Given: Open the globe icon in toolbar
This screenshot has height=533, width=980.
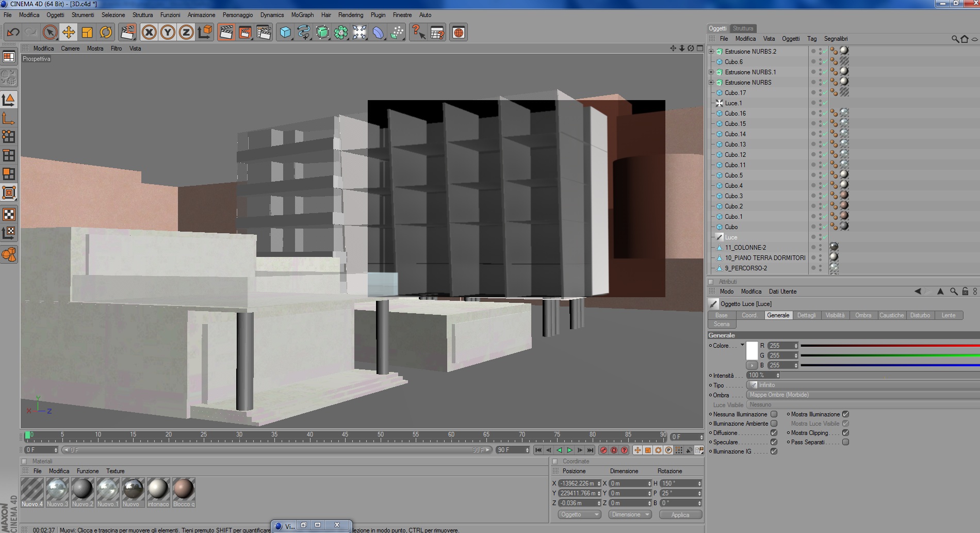Looking at the screenshot, I should [x=459, y=33].
